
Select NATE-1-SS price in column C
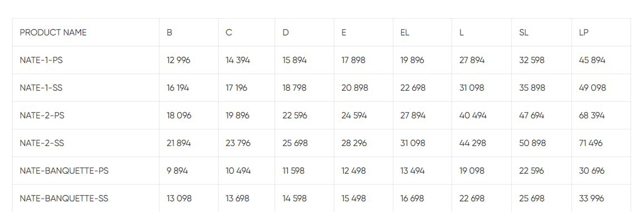(x=236, y=88)
